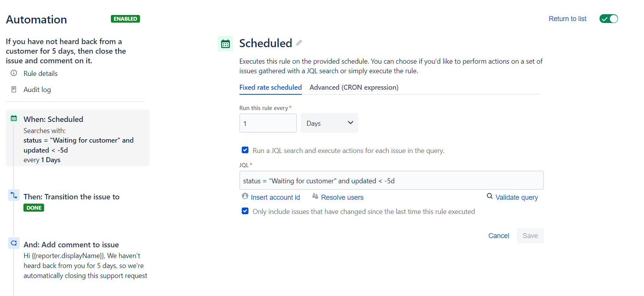Open the Audit log icon
The height and width of the screenshot is (296, 644).
point(14,89)
